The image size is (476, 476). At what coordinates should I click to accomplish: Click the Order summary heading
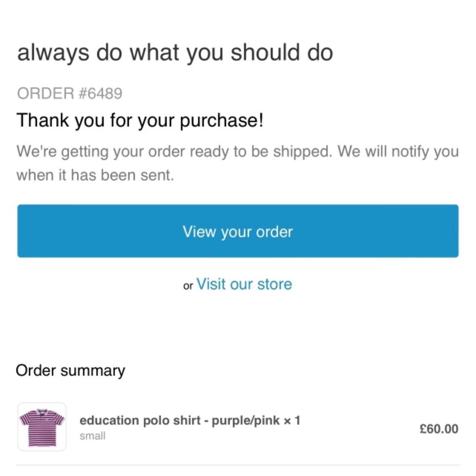click(71, 370)
